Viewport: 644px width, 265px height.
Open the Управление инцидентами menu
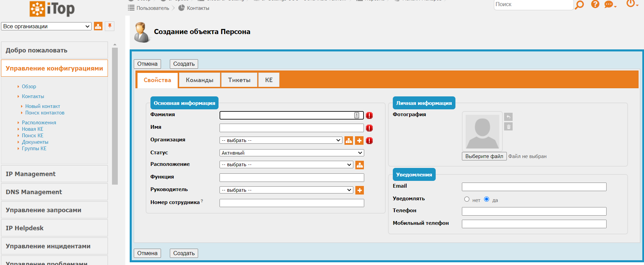click(54, 246)
